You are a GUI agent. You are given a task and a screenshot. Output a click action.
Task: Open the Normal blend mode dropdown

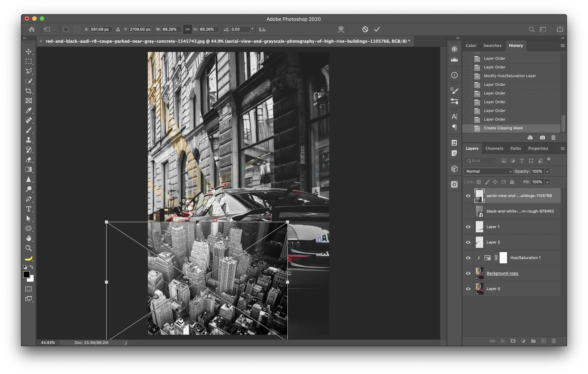(x=488, y=171)
